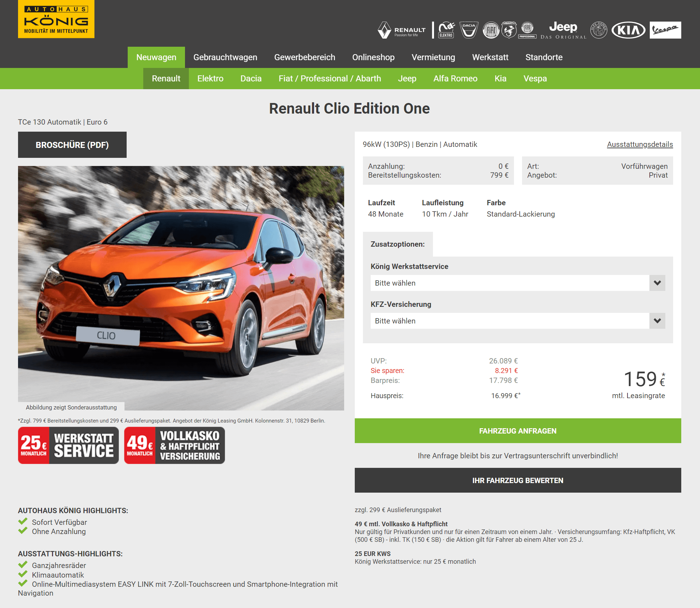Click Ihr Fahrzeug bewerten button
The height and width of the screenshot is (608, 700).
[x=518, y=480]
